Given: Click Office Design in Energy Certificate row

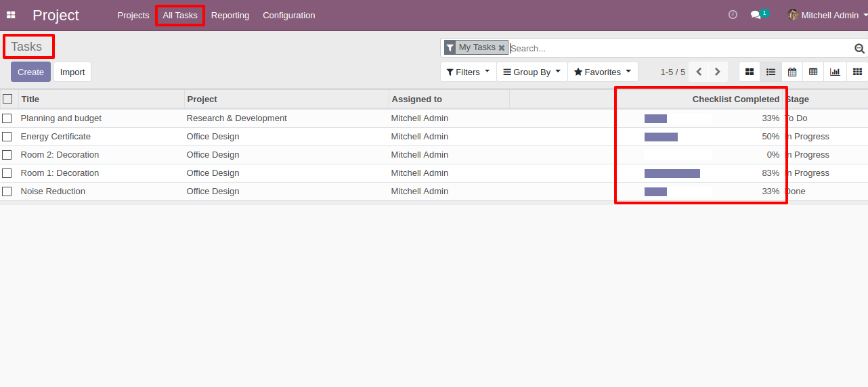Looking at the screenshot, I should point(213,137).
